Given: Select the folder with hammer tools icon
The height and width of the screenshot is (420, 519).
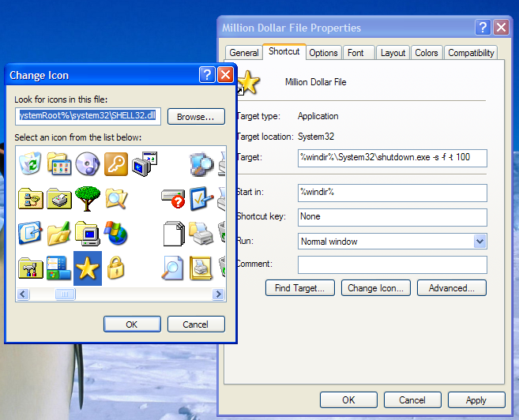Looking at the screenshot, I should pyautogui.click(x=31, y=268).
